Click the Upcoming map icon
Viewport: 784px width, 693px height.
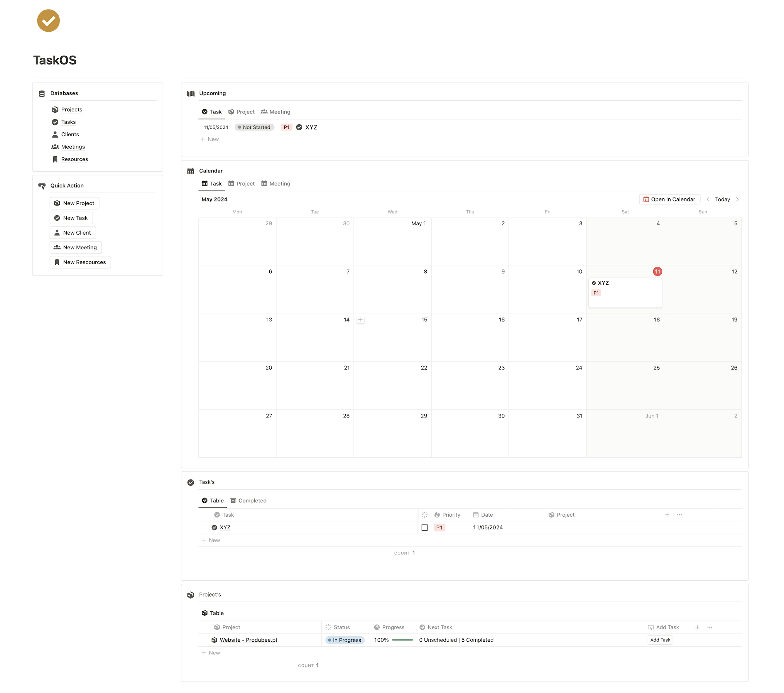pos(191,93)
